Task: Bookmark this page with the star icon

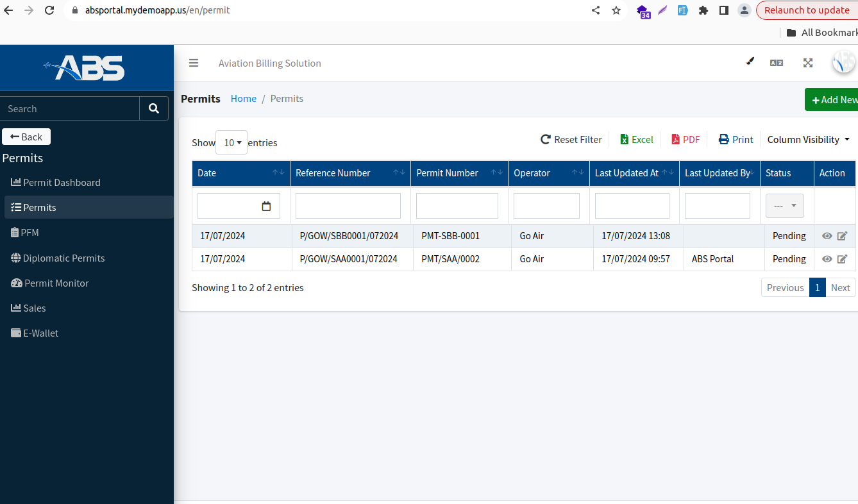Action: 616,10
